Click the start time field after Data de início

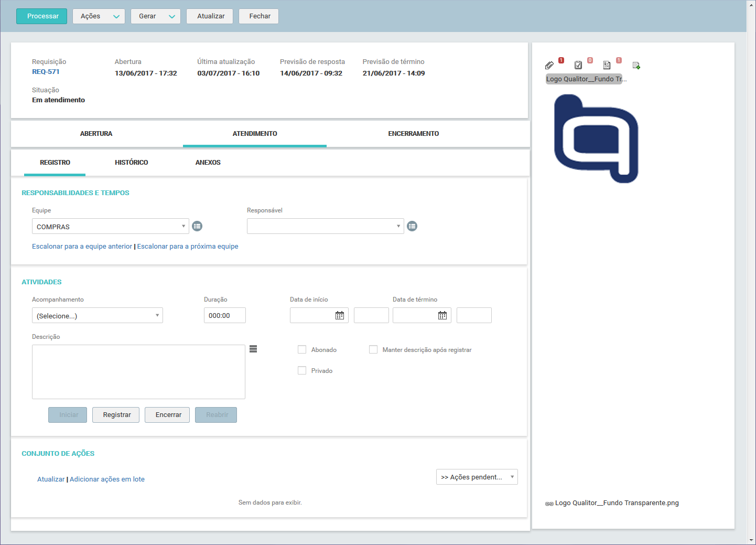pos(371,315)
